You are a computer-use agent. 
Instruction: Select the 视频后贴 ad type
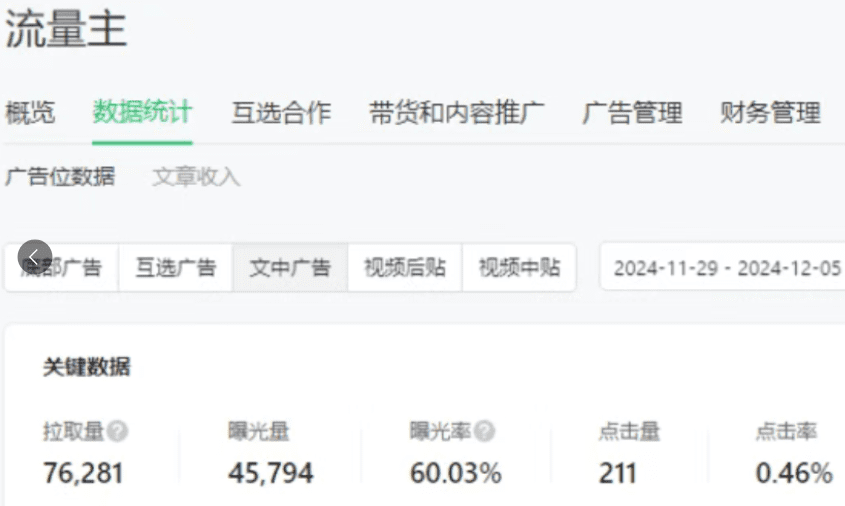tap(405, 268)
